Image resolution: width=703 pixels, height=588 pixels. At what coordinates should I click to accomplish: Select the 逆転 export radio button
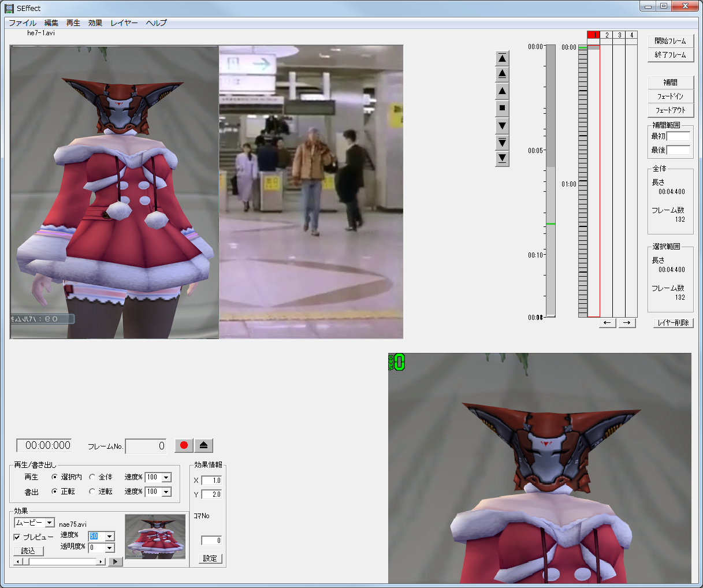click(x=92, y=492)
